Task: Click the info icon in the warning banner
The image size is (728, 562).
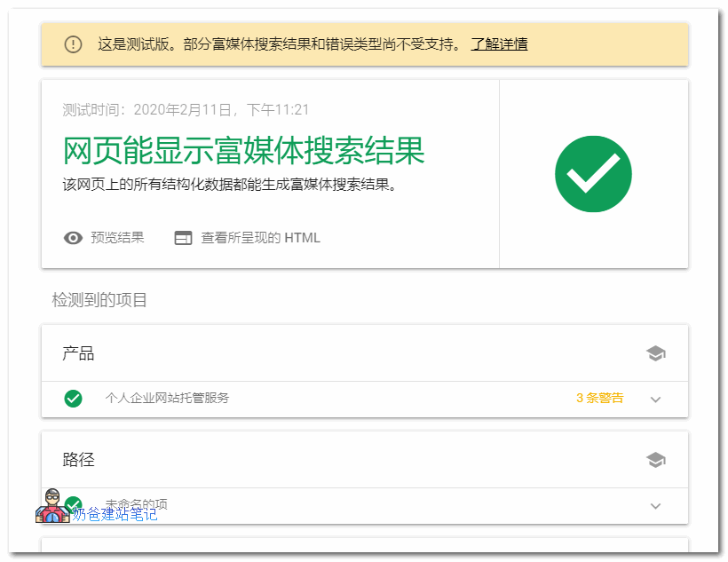Action: (x=74, y=44)
